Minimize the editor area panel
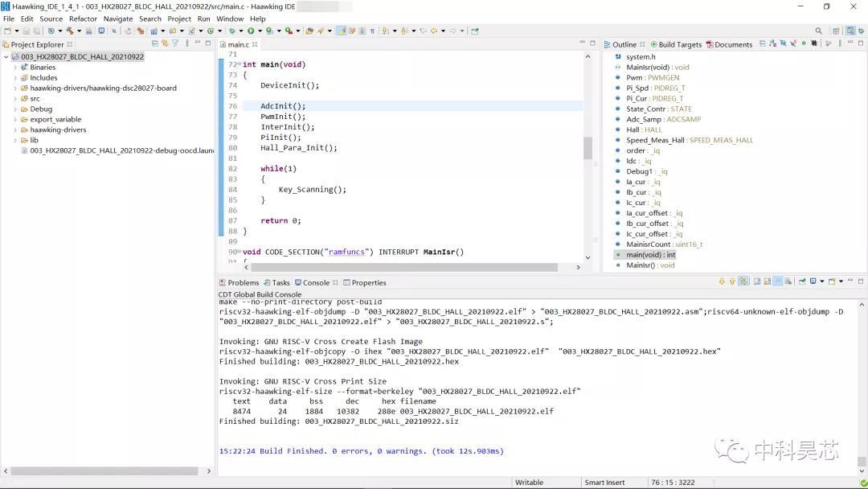 coord(582,43)
